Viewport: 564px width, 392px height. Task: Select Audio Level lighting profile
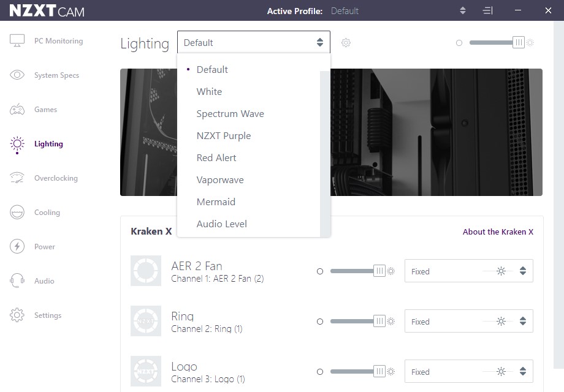click(x=248, y=224)
